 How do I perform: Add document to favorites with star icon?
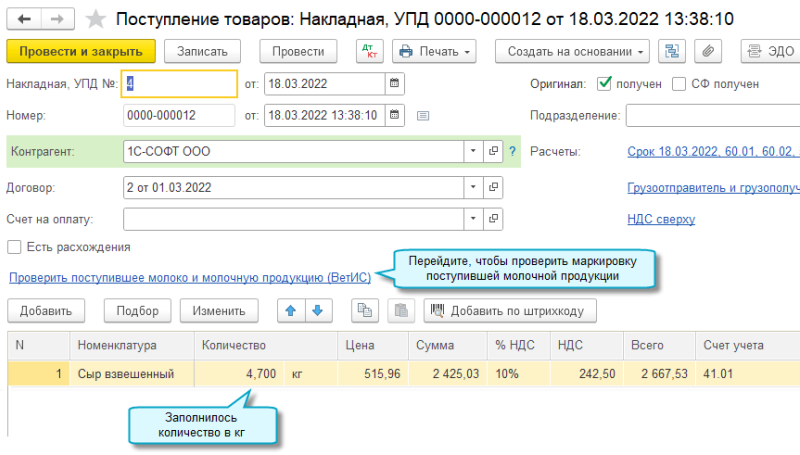(95, 19)
